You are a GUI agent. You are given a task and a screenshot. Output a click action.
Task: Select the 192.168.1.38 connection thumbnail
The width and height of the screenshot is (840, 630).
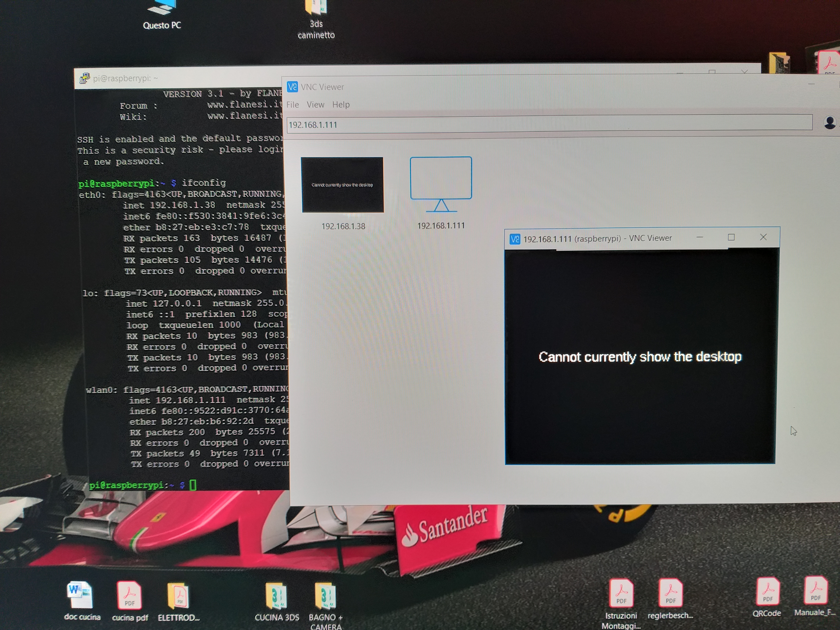[343, 185]
